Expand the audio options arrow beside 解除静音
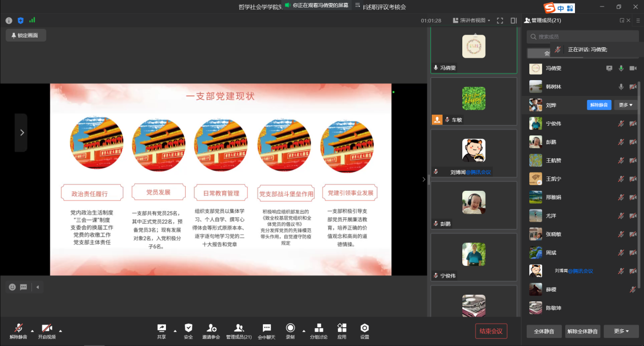This screenshot has height=346, width=644. point(32,330)
